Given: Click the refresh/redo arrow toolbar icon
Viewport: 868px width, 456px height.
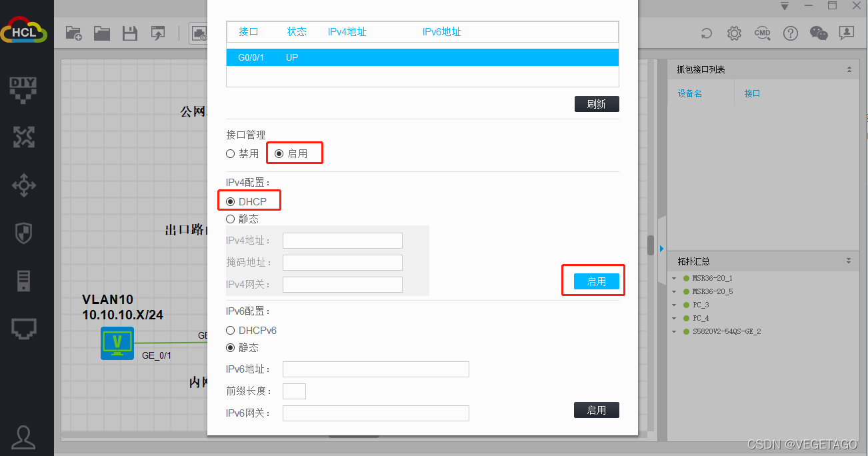Looking at the screenshot, I should [x=707, y=33].
